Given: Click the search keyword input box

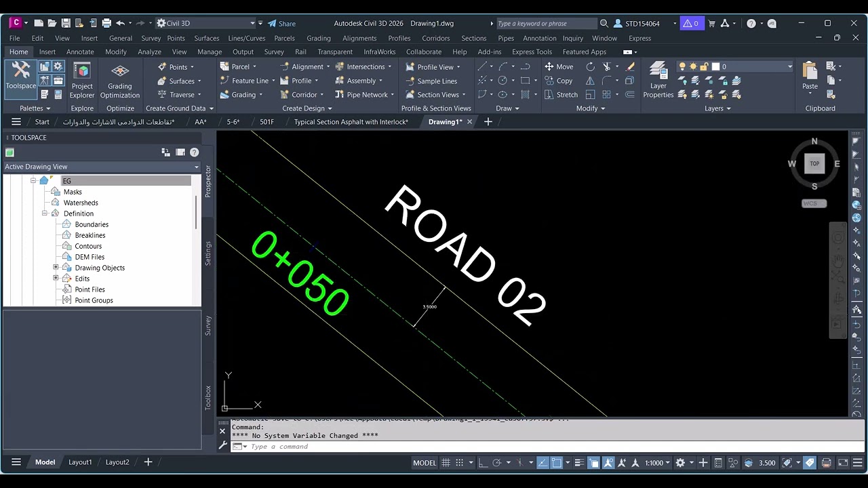Looking at the screenshot, I should point(547,24).
